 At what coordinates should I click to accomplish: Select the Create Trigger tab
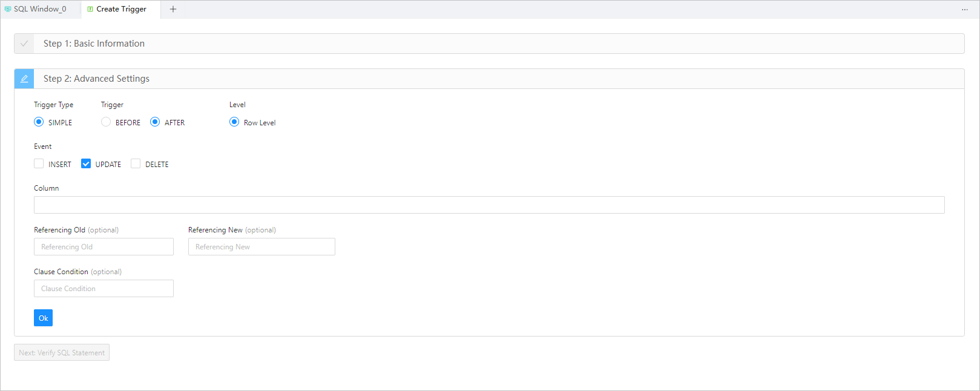121,9
